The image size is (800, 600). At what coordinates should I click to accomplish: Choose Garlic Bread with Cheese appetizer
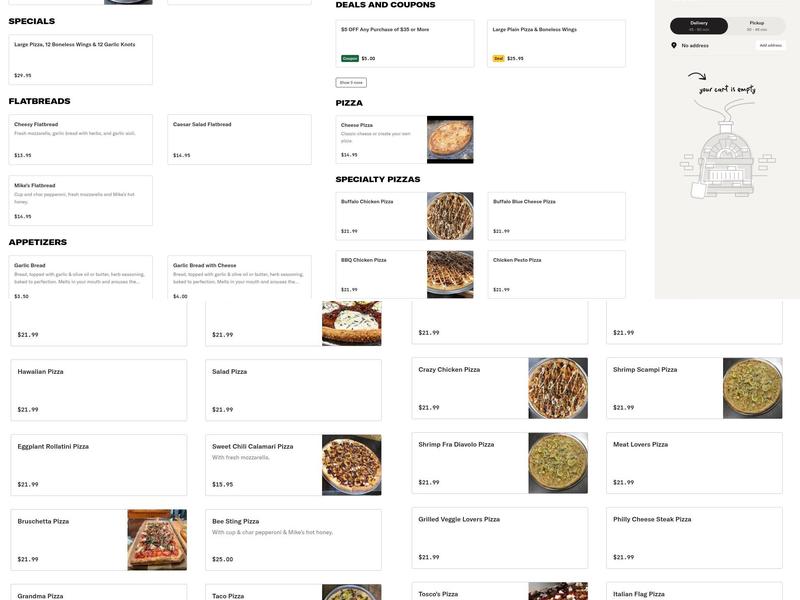pyautogui.click(x=241, y=279)
